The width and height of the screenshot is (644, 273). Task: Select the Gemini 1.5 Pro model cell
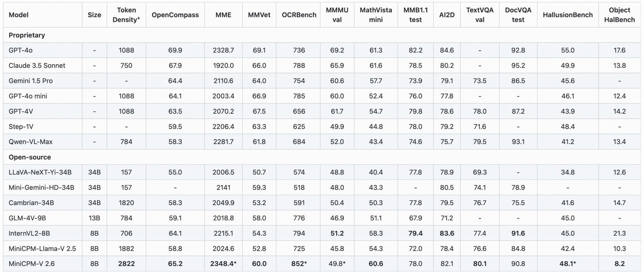point(31,81)
